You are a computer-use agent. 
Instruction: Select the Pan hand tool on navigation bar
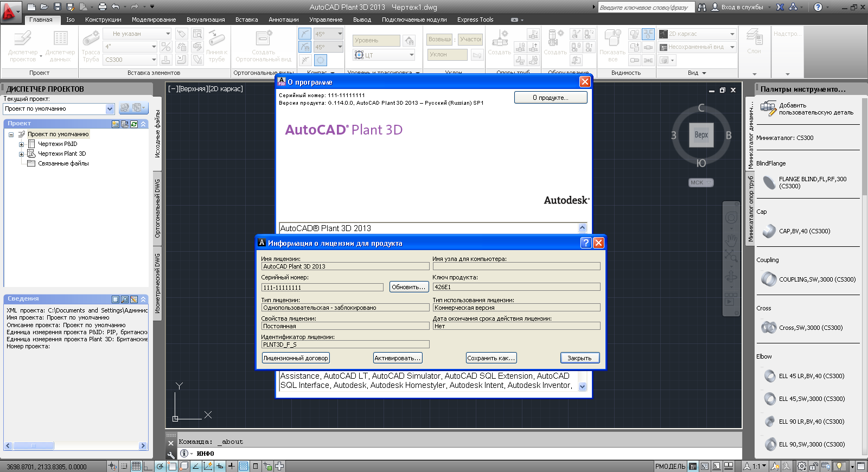731,239
